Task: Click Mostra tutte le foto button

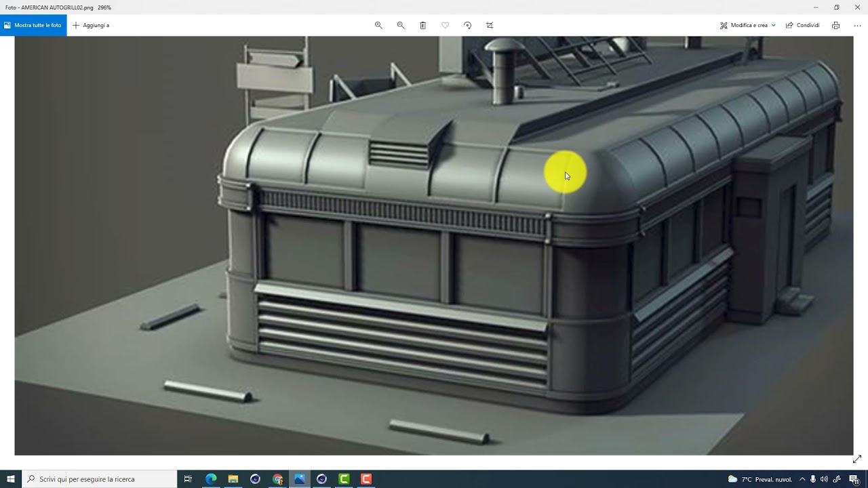Action: 33,25
